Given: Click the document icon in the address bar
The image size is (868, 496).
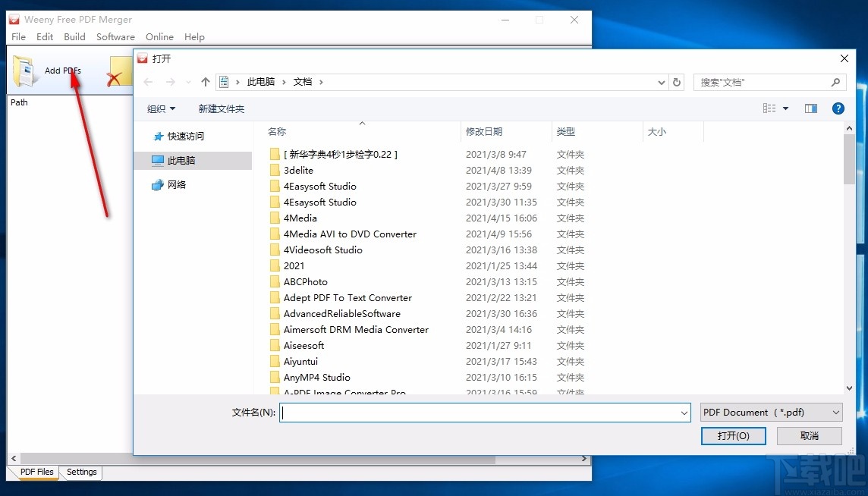Looking at the screenshot, I should (223, 82).
